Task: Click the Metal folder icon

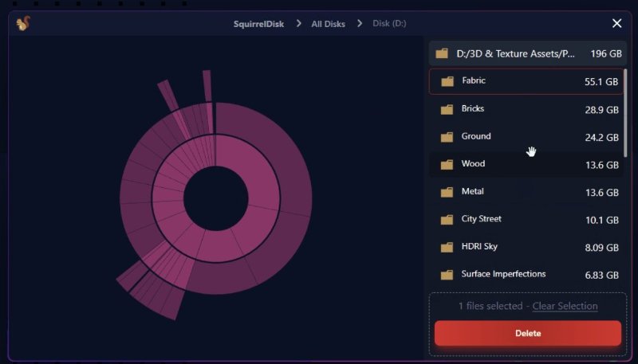Action: (447, 192)
